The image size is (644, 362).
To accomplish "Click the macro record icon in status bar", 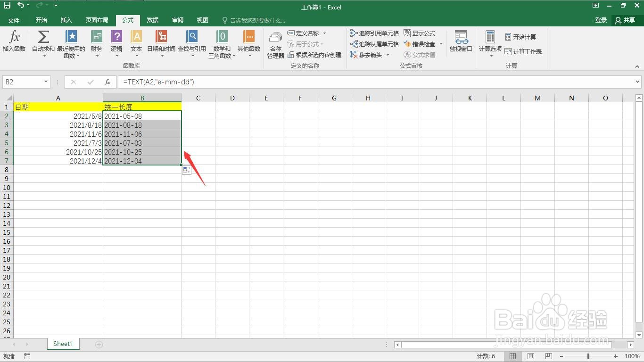I will coord(27,356).
